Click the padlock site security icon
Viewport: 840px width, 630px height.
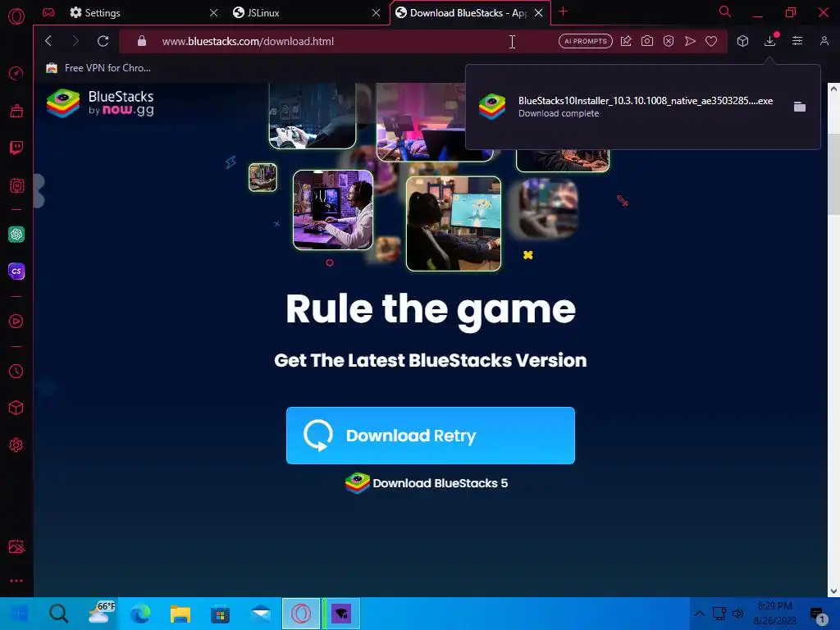(141, 41)
